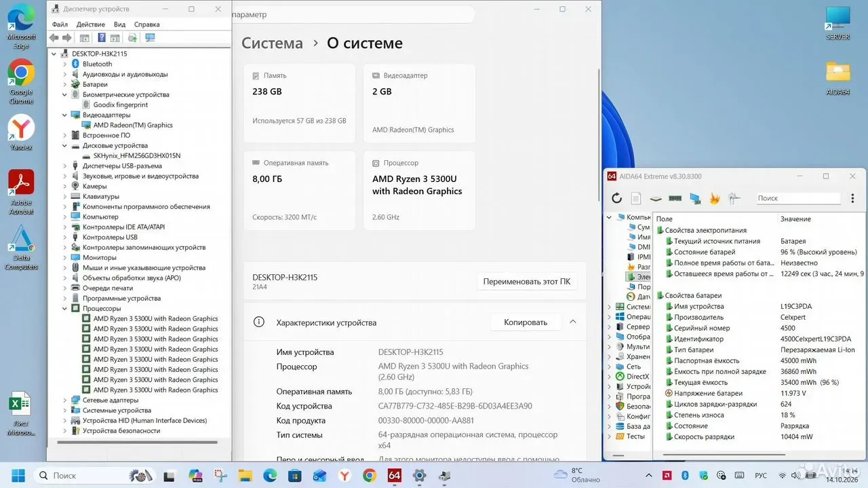Click Refresh icon in AIDA64 toolbar
This screenshot has height=488, width=868.
click(x=616, y=198)
